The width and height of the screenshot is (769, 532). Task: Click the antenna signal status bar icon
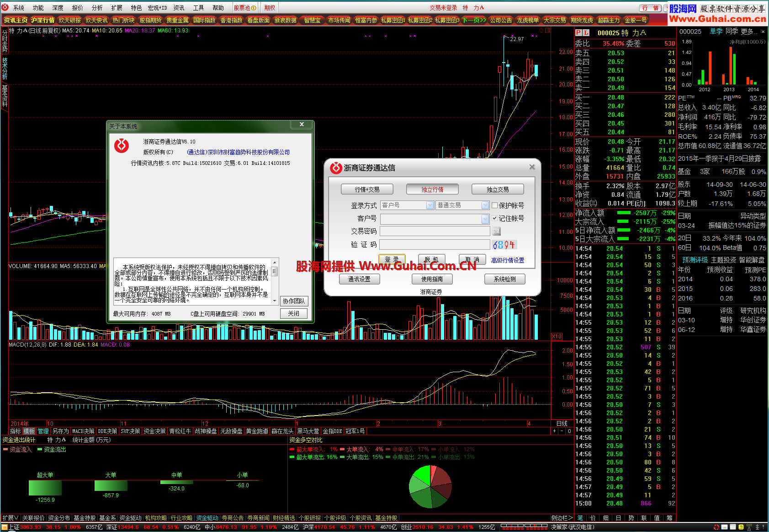coord(749,527)
